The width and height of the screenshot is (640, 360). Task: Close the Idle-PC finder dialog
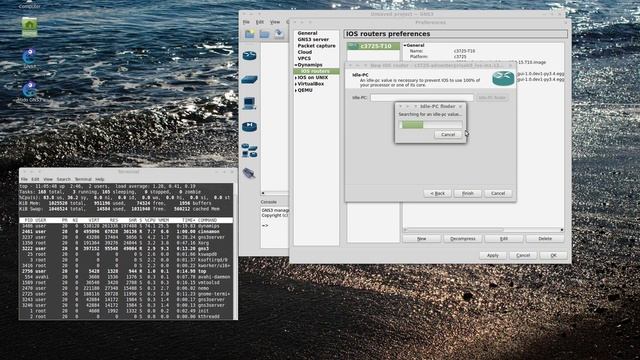[x=460, y=106]
